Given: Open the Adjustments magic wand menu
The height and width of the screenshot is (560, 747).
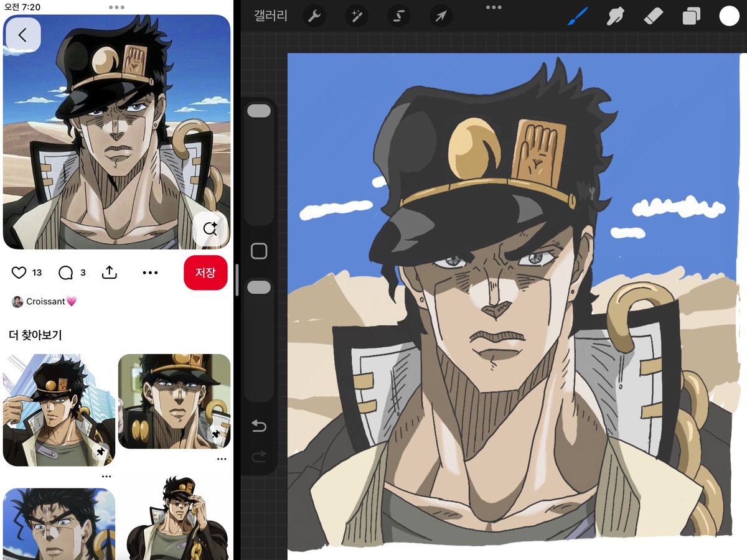Looking at the screenshot, I should click(357, 16).
